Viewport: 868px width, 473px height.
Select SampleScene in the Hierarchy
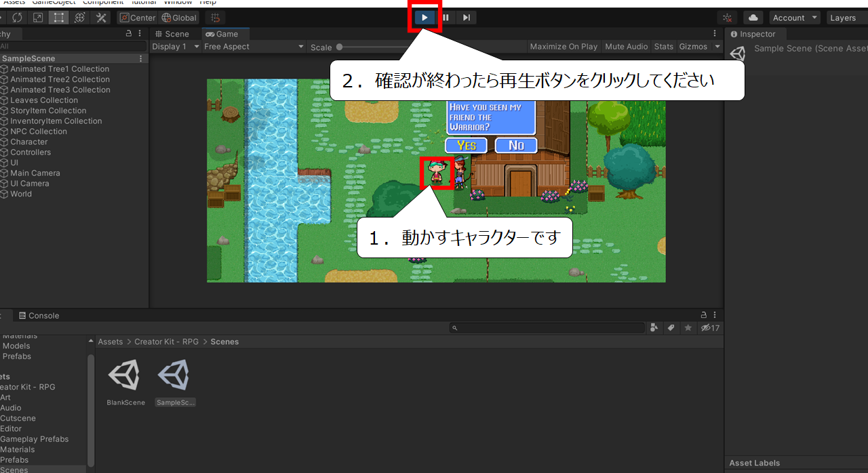tap(73, 59)
